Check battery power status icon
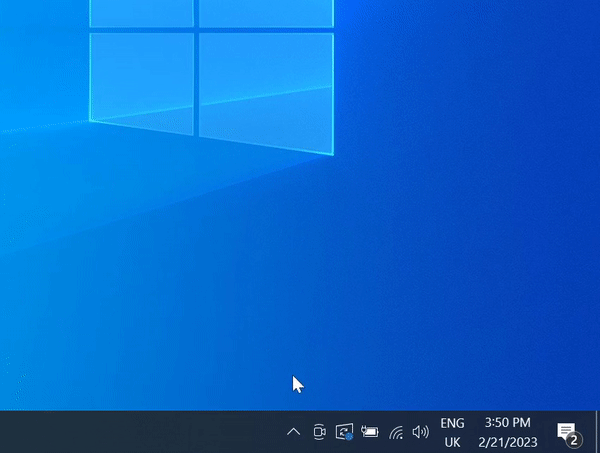Image resolution: width=600 pixels, height=453 pixels. pyautogui.click(x=370, y=432)
